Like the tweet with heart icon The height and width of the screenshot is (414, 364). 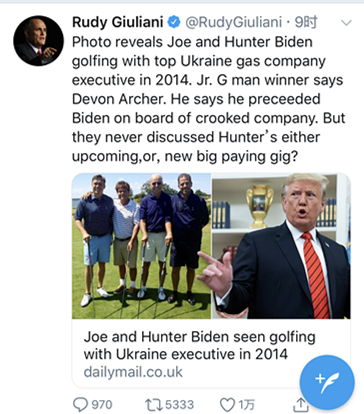227,405
